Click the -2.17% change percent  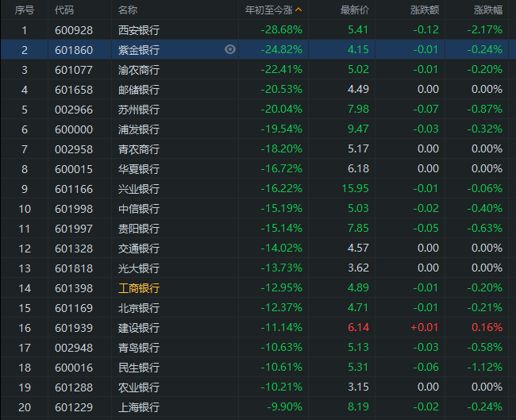(x=485, y=29)
